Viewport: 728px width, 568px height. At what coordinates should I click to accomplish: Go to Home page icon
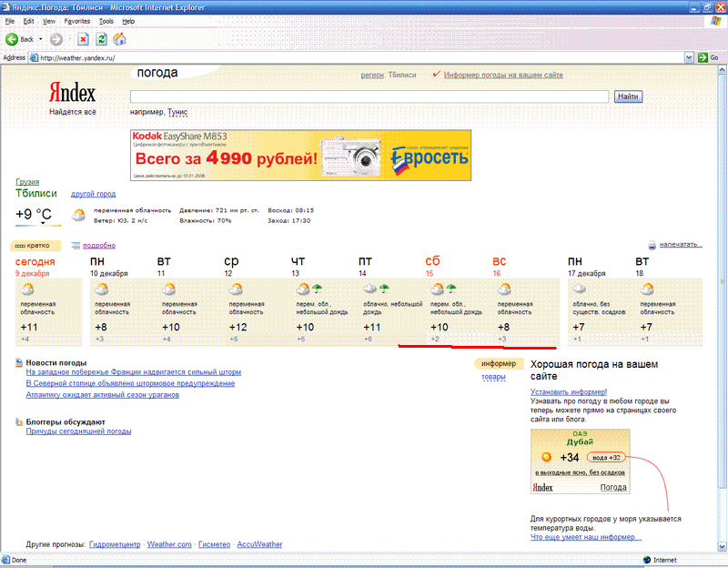coord(119,39)
